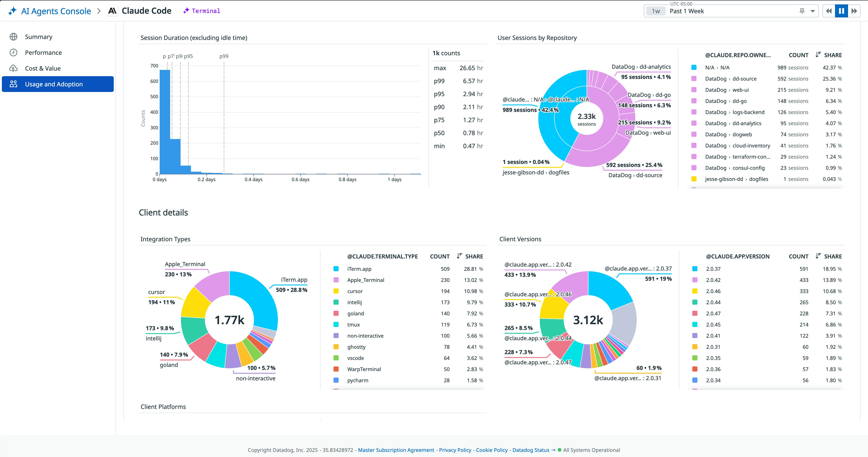Image resolution: width=868 pixels, height=457 pixels.
Task: Step the time range forward
Action: 855,11
